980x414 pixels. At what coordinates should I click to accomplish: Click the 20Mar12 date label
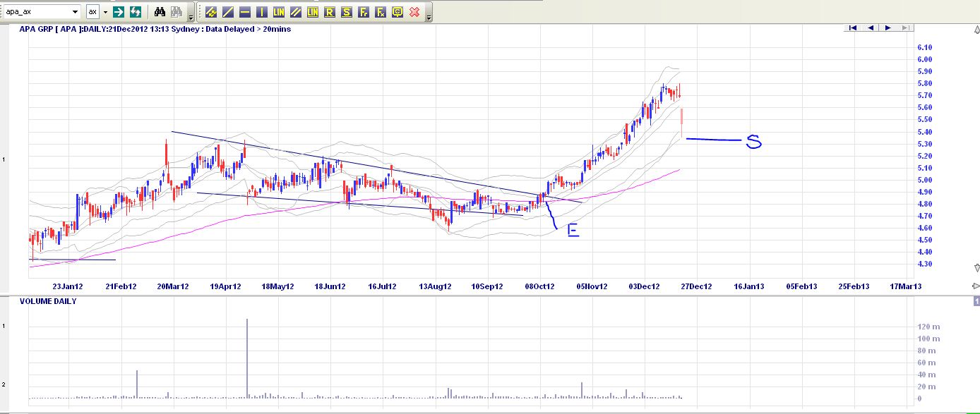(x=173, y=287)
